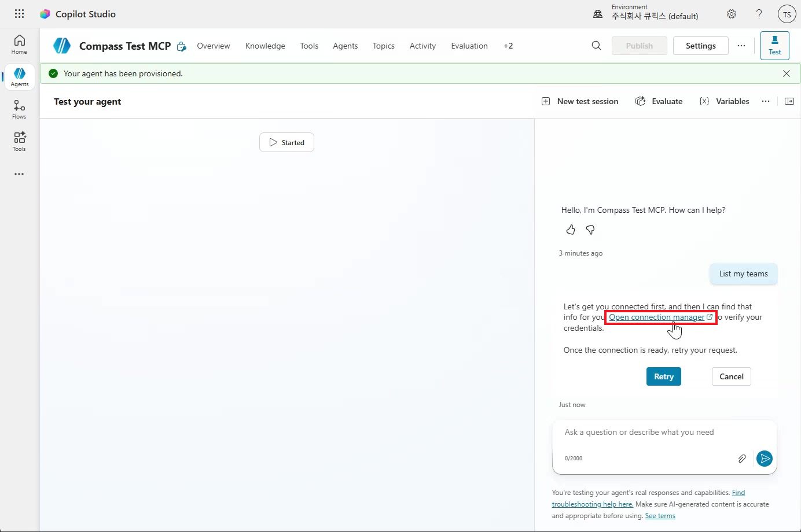Click the 0/2000 character counter
This screenshot has width=801, height=532.
click(x=574, y=459)
